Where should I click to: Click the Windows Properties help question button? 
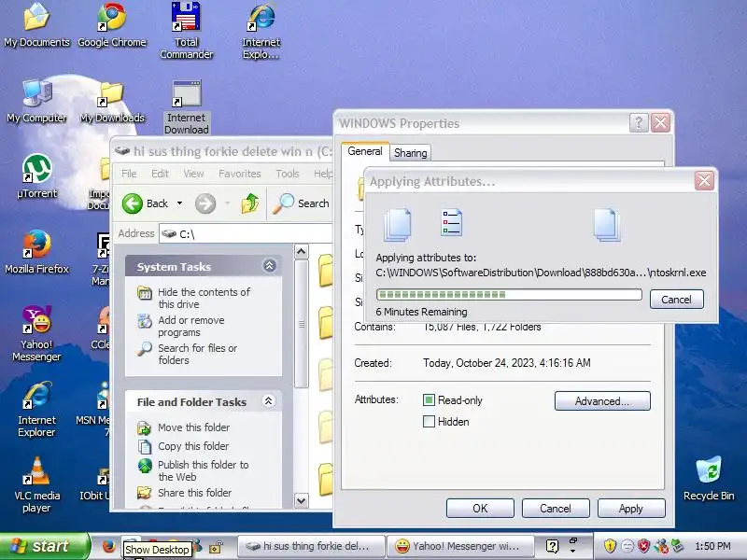coord(639,123)
